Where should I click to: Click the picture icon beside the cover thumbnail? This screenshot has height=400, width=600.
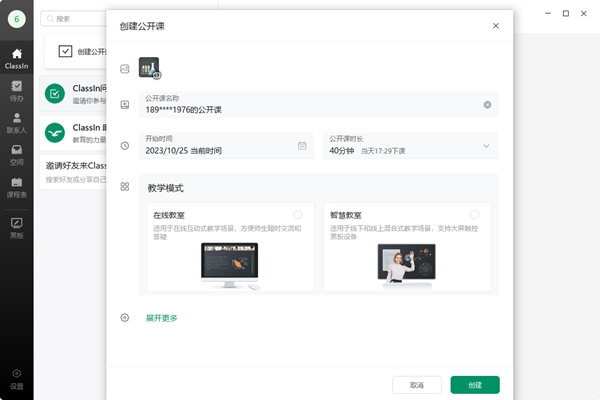125,69
